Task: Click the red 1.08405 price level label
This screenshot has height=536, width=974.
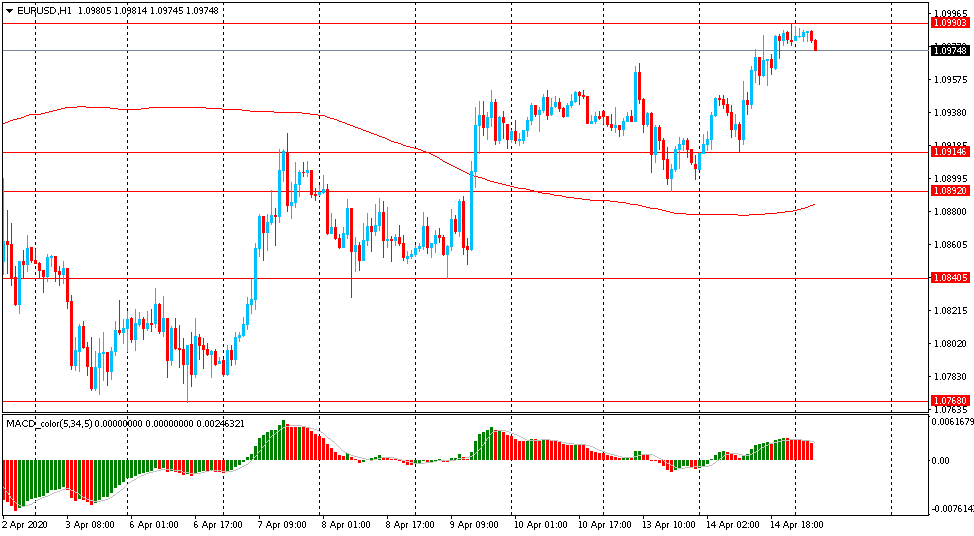Action: pyautogui.click(x=950, y=278)
